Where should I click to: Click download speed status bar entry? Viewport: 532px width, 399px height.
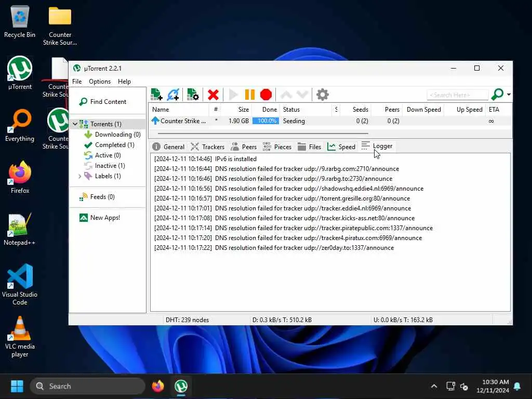pos(282,320)
